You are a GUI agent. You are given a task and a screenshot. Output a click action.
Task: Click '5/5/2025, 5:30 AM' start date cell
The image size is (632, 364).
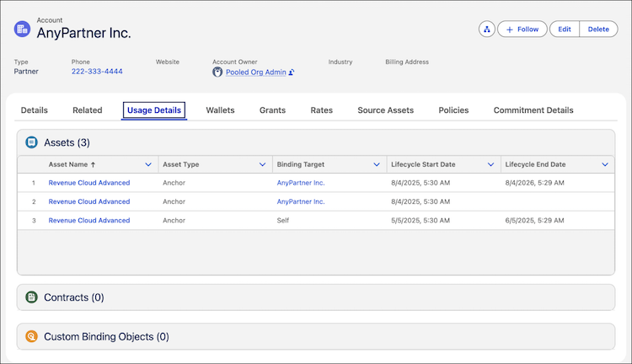[420, 221]
